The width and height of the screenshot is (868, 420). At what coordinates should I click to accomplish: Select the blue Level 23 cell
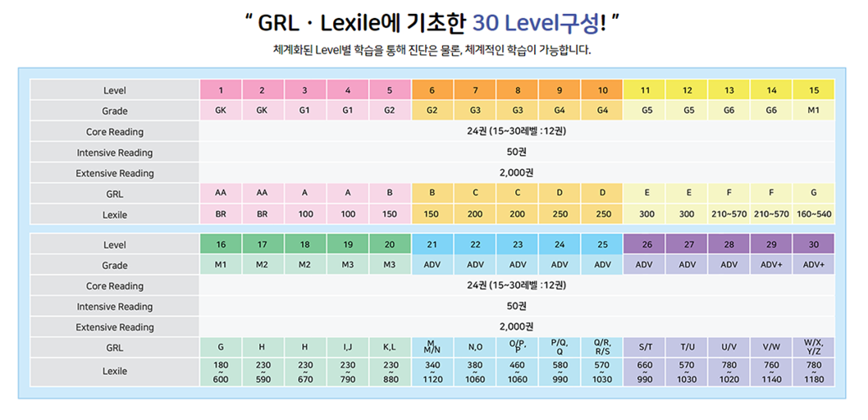518,244
